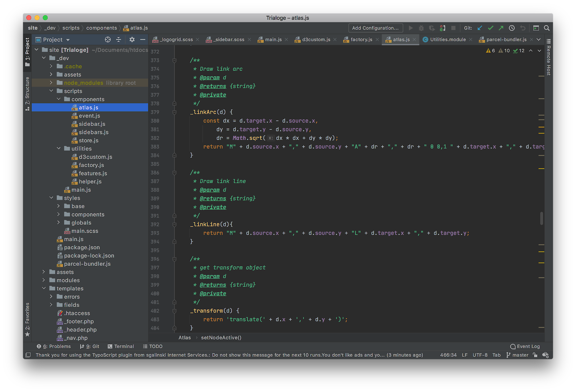Toggle tool window bars icon bottom-left

pyautogui.click(x=28, y=355)
